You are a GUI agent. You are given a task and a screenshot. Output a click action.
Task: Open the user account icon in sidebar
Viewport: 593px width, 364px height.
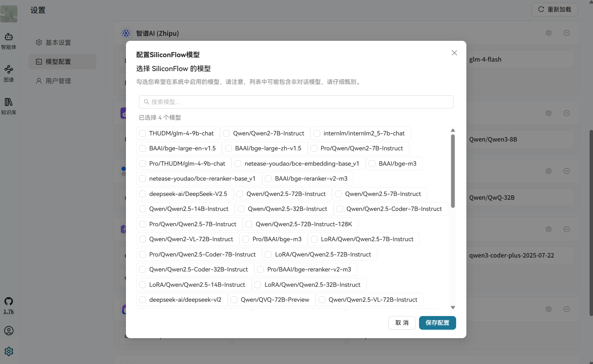(x=9, y=331)
